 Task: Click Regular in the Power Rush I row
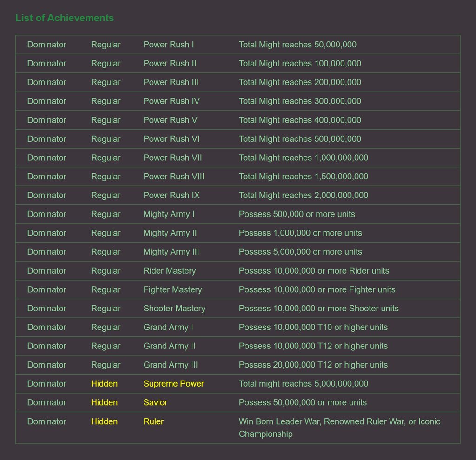click(106, 45)
